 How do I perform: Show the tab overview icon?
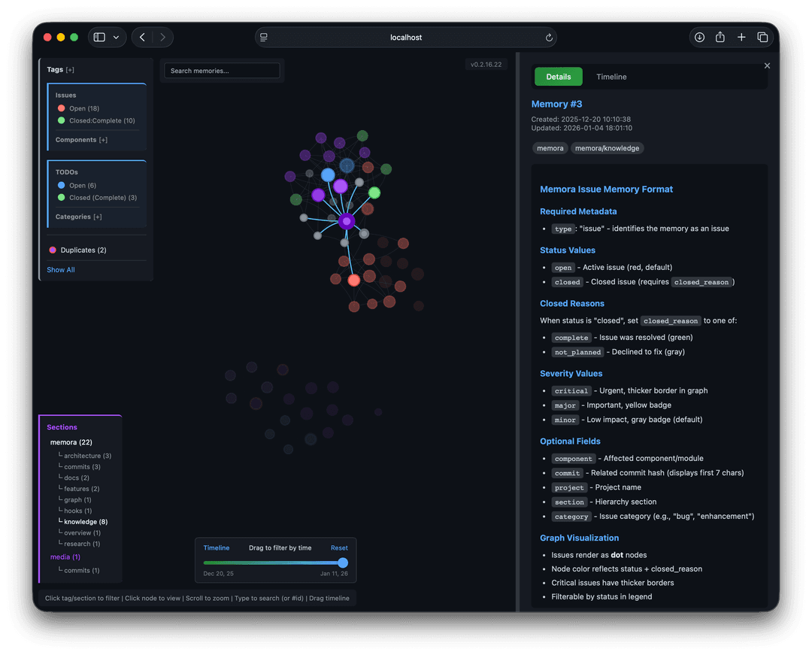[x=762, y=38]
